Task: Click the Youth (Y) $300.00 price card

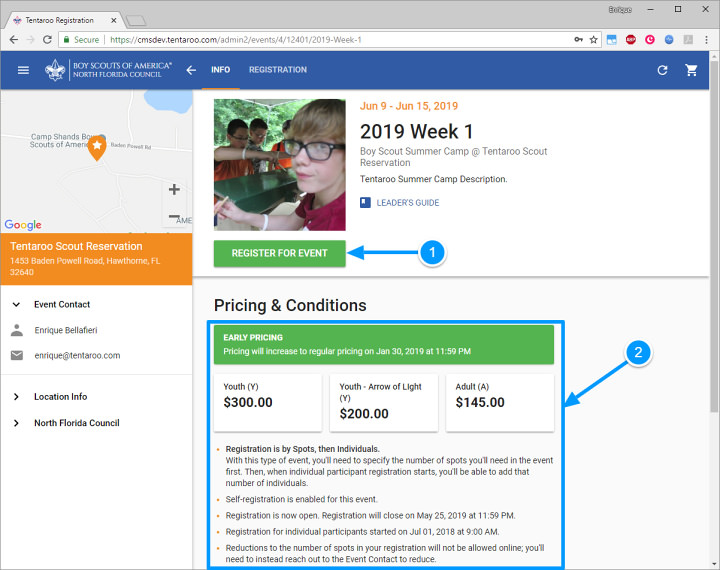Action: (x=268, y=403)
